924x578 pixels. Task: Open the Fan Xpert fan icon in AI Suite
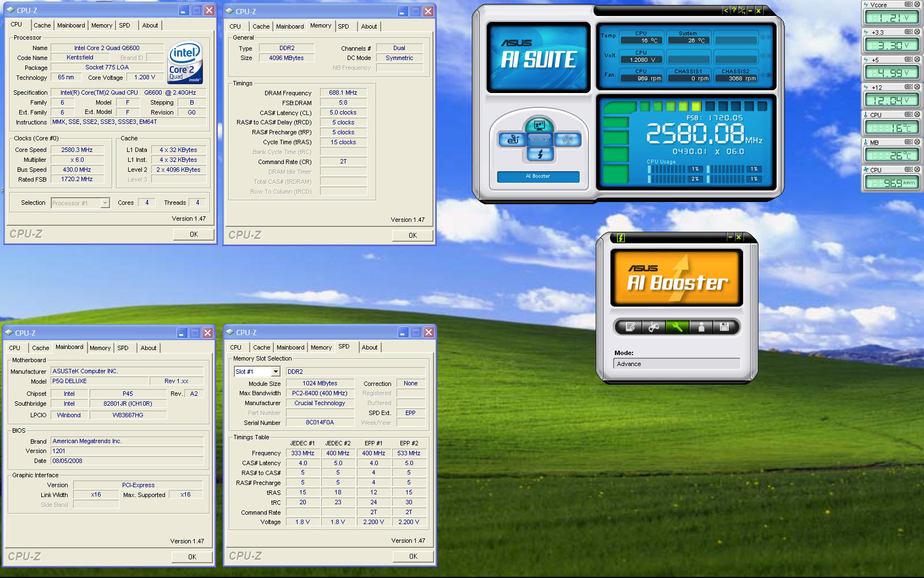point(568,140)
